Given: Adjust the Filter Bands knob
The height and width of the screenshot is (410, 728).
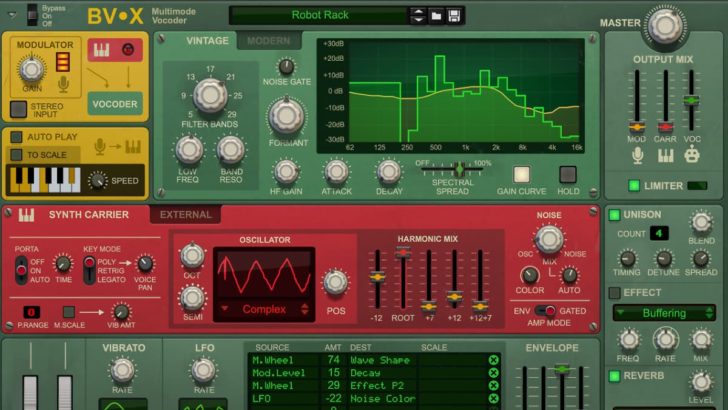Looking at the screenshot, I should (x=210, y=95).
